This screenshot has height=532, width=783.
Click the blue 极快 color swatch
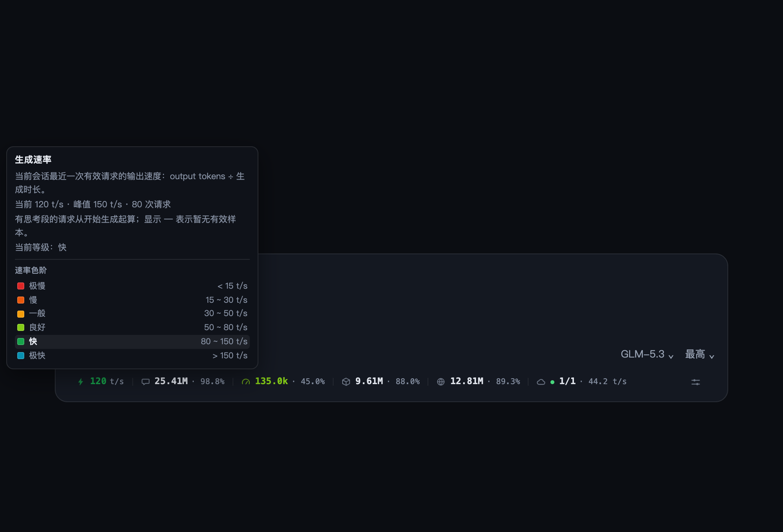[21, 356]
